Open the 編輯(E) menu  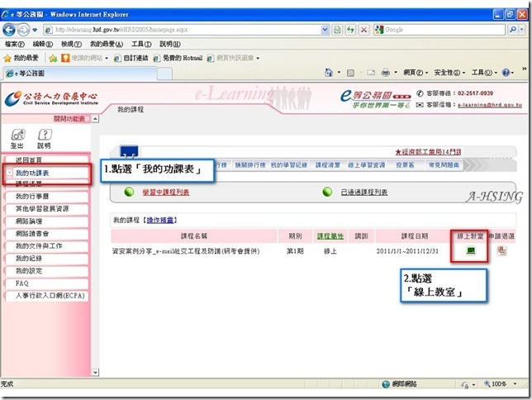43,44
